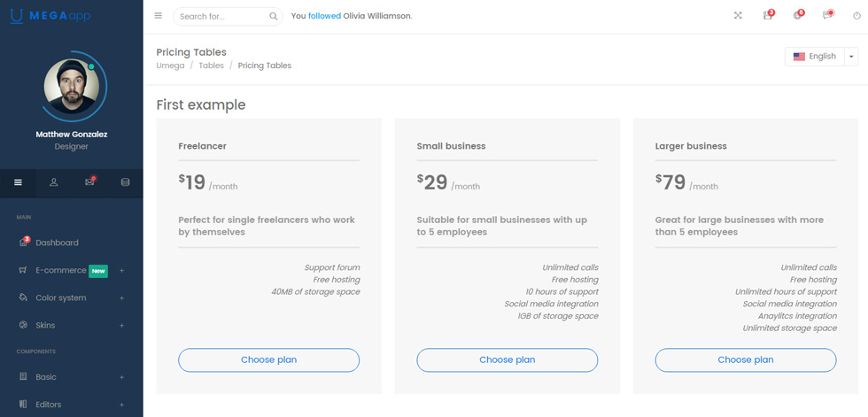The height and width of the screenshot is (417, 868).
Task: Expand the Basic submenu plus
Action: [x=122, y=377]
